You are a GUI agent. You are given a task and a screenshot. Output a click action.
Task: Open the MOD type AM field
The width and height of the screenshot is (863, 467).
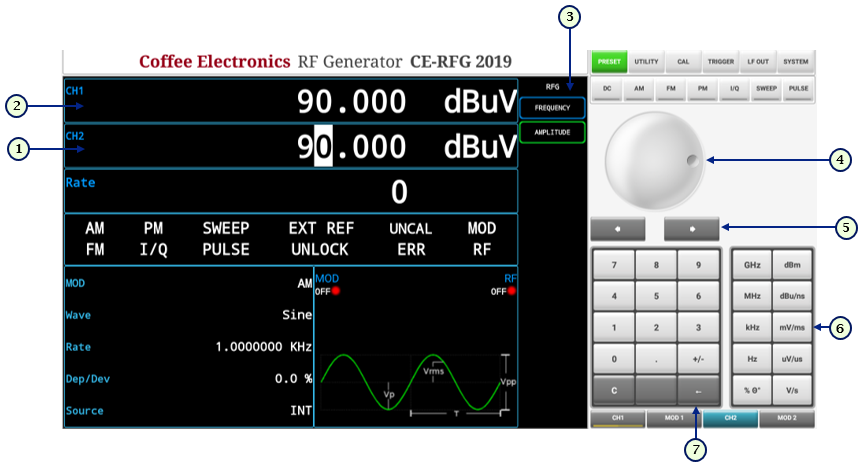point(189,283)
